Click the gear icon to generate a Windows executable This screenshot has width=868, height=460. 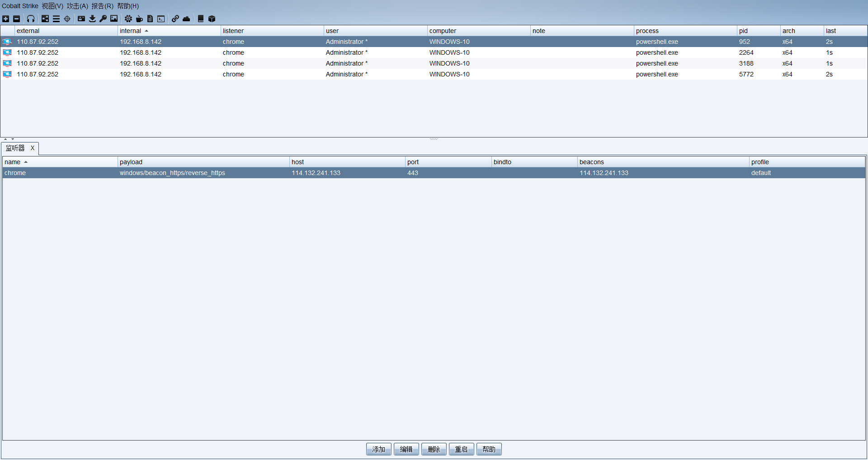(128, 19)
